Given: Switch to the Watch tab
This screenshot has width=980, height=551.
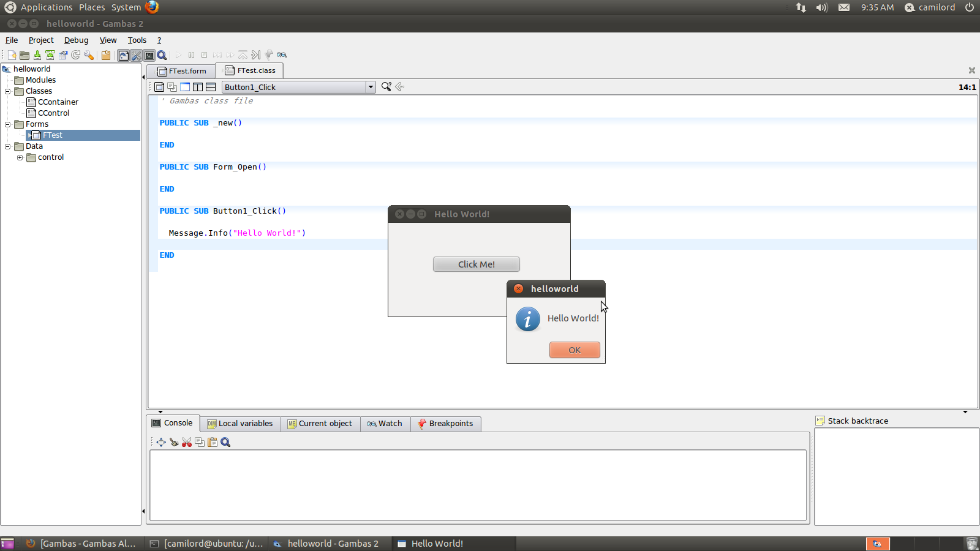Looking at the screenshot, I should click(385, 424).
